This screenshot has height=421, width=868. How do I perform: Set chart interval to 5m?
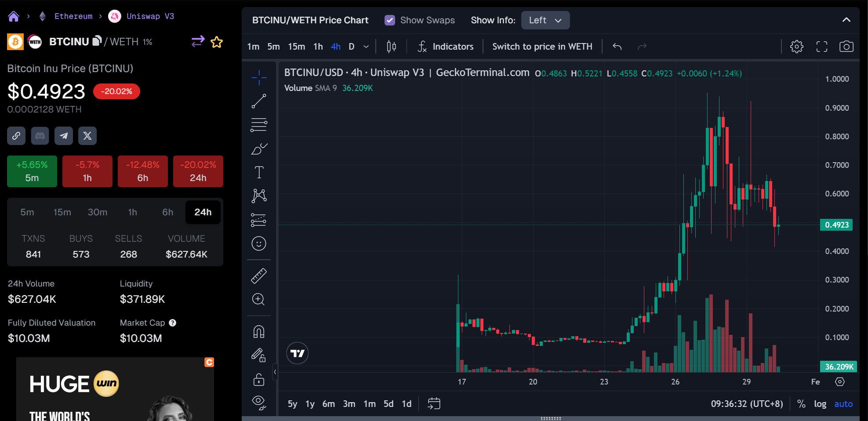(274, 47)
